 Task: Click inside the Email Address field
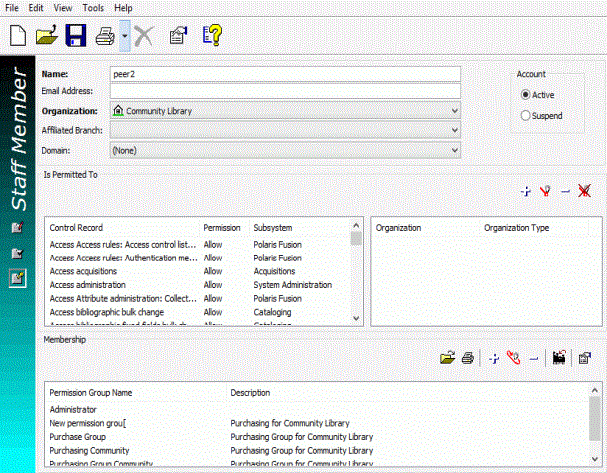pyautogui.click(x=285, y=92)
